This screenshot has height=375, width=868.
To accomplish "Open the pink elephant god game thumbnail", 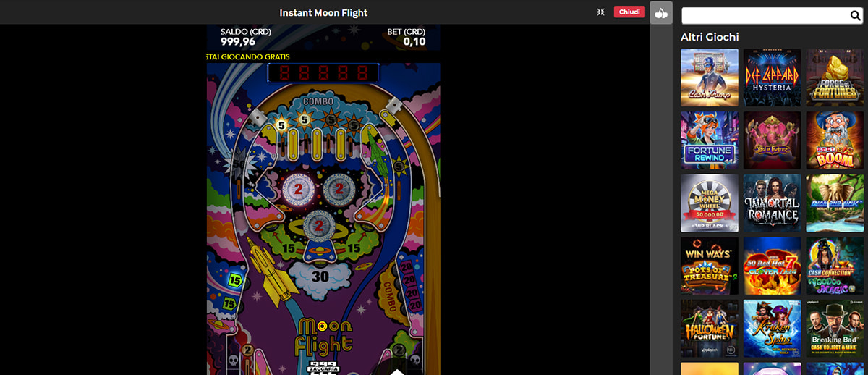I will click(773, 140).
